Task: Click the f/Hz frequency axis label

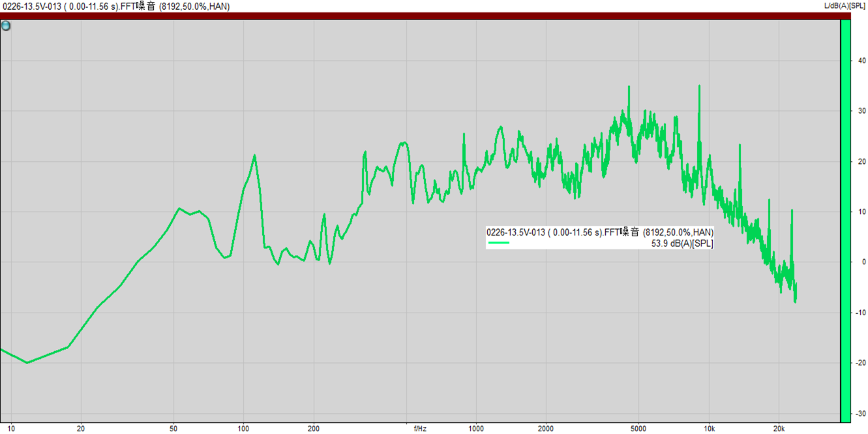Action: coord(420,429)
